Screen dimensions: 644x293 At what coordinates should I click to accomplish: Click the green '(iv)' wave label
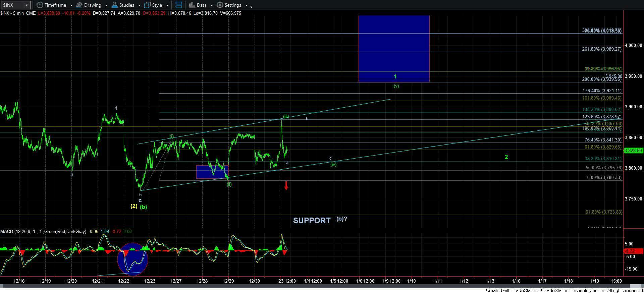pyautogui.click(x=333, y=164)
